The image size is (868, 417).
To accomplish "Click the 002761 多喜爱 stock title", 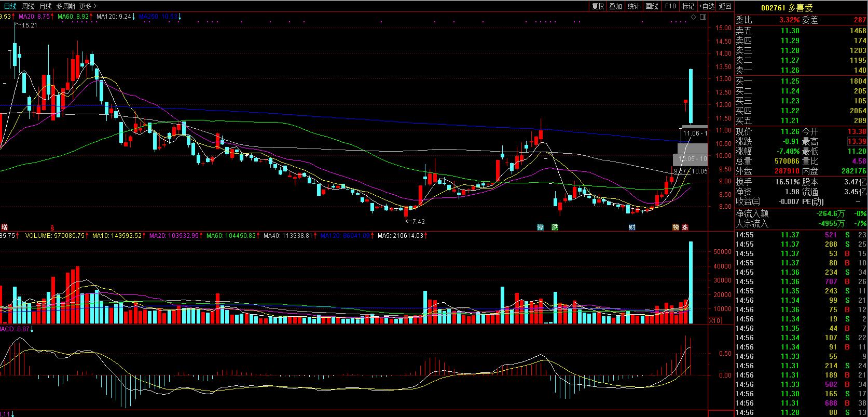I will point(787,8).
